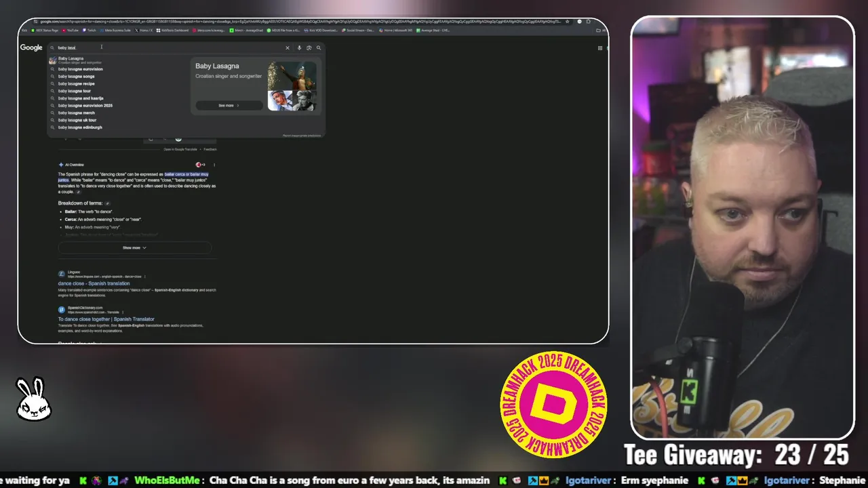868x488 pixels.
Task: Click the DreamHack 2025 badge overlay
Action: click(x=553, y=404)
